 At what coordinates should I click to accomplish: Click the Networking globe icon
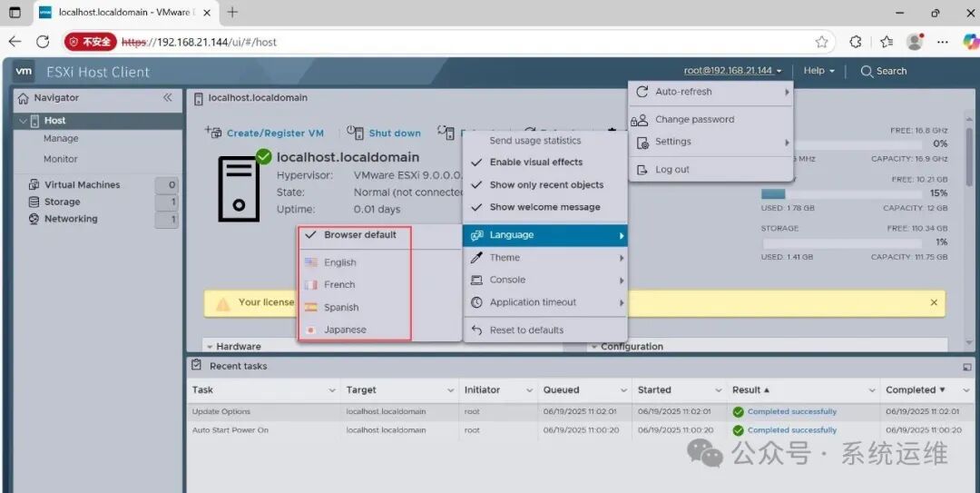click(x=34, y=219)
